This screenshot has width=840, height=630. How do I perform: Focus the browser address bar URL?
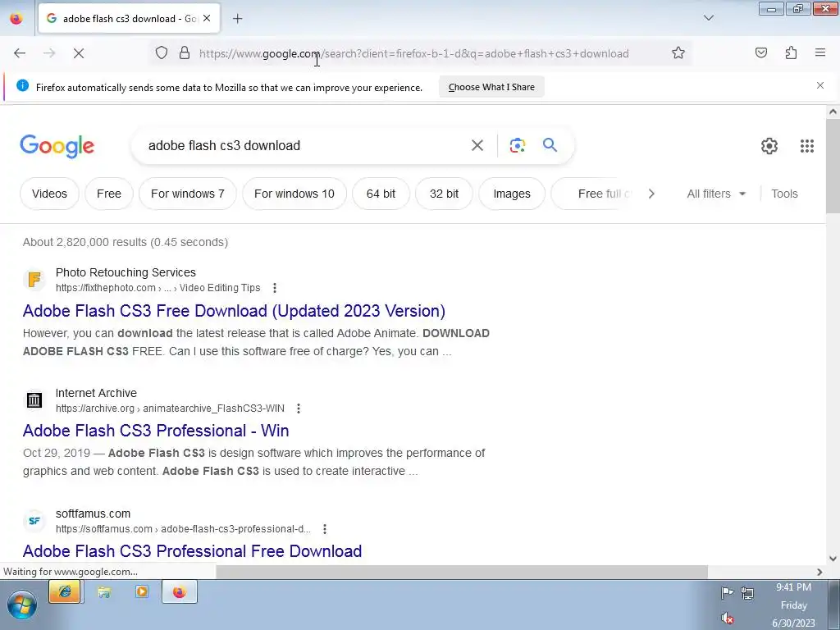[x=413, y=53]
